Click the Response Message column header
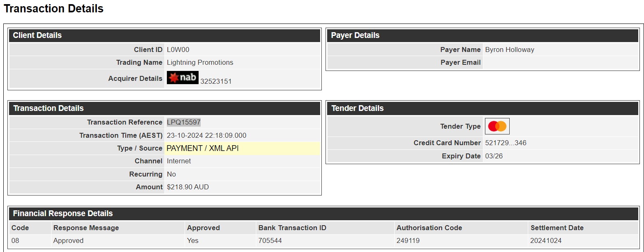644x252 pixels. [x=86, y=228]
